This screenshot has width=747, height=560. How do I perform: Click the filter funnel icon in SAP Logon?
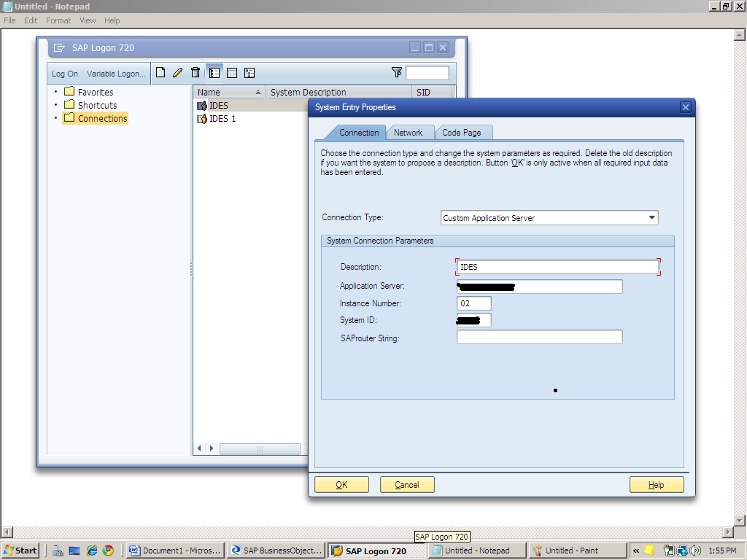[x=396, y=72]
